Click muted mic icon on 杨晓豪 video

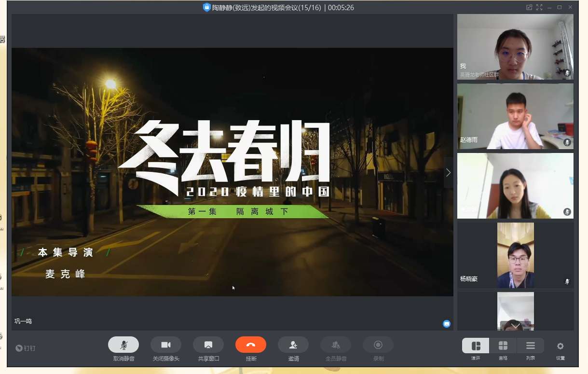click(x=567, y=281)
